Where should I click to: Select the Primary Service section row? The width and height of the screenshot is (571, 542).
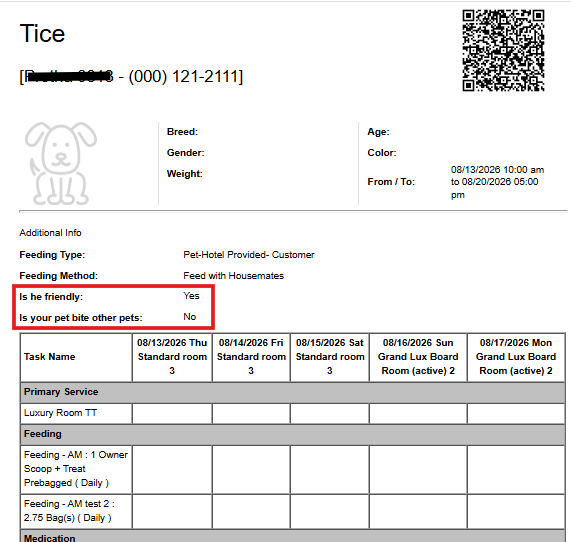[293, 392]
